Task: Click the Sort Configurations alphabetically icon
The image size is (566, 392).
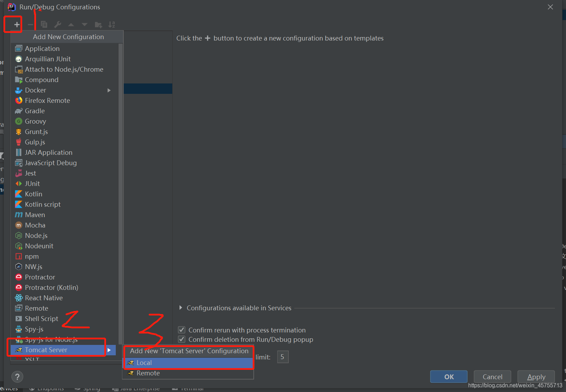Action: (112, 25)
